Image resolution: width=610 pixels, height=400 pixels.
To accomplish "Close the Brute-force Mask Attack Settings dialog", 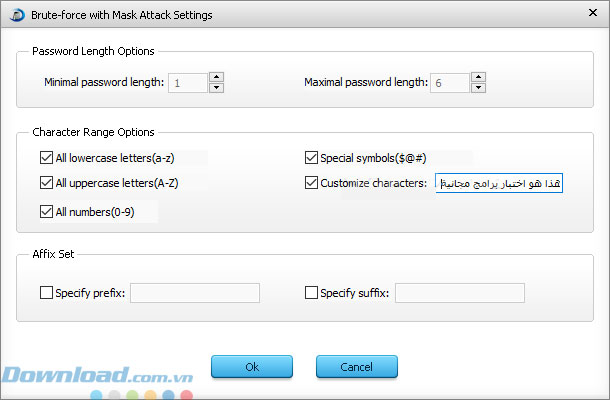I will (x=592, y=16).
